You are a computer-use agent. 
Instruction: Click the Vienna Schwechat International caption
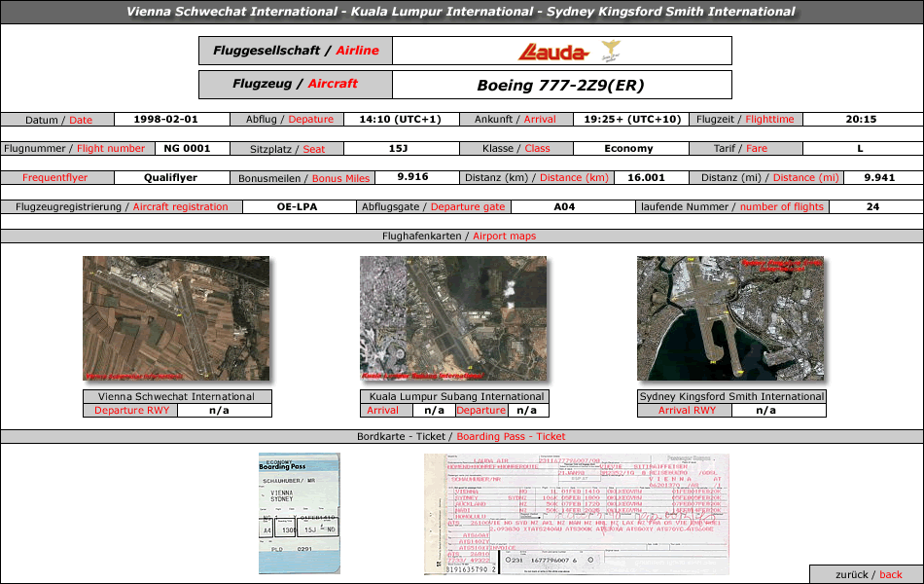coord(177,396)
